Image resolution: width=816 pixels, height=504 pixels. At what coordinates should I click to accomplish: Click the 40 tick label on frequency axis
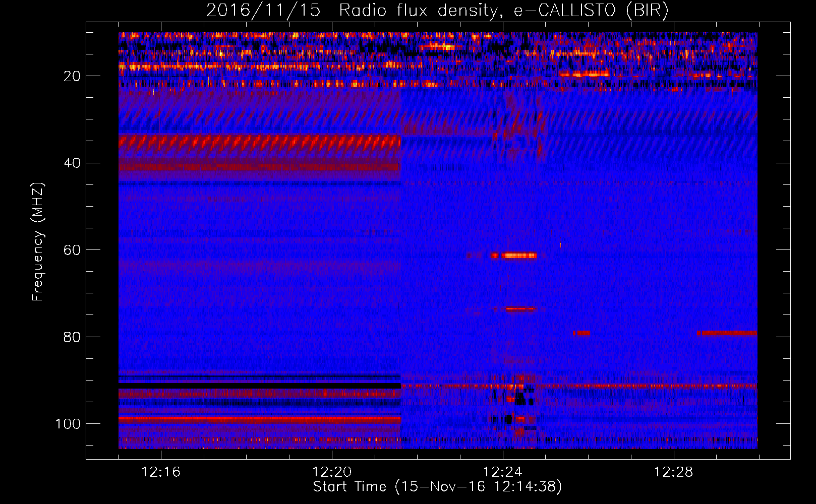73,163
